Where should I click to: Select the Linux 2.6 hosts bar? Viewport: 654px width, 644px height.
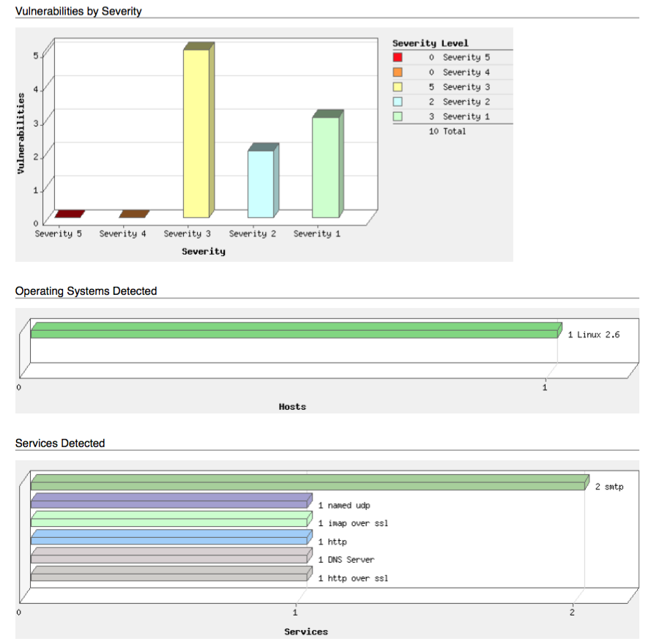297,330
